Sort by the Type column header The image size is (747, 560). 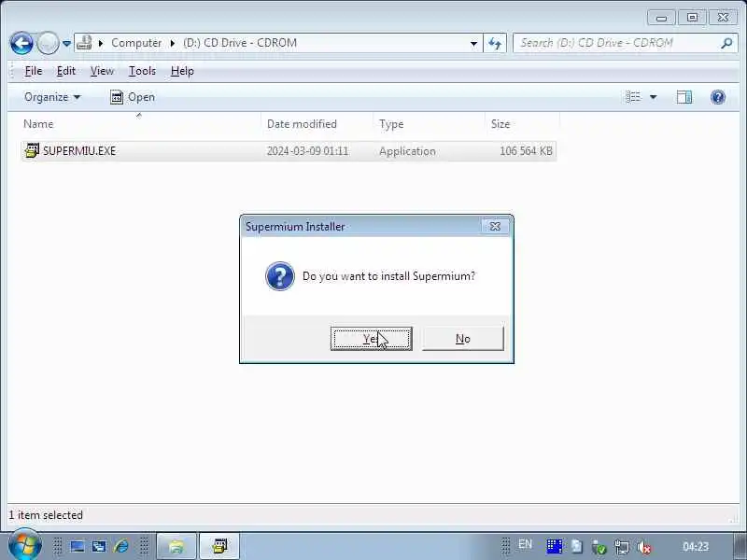click(429, 124)
